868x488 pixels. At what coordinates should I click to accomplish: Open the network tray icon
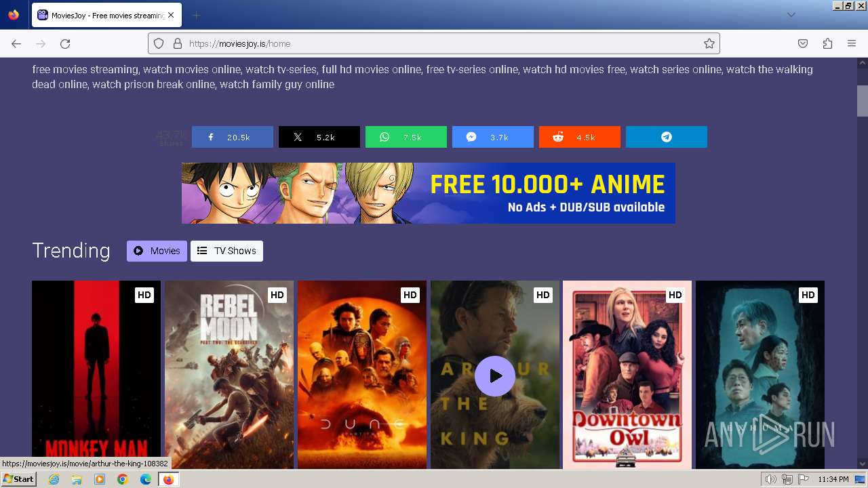tap(787, 479)
